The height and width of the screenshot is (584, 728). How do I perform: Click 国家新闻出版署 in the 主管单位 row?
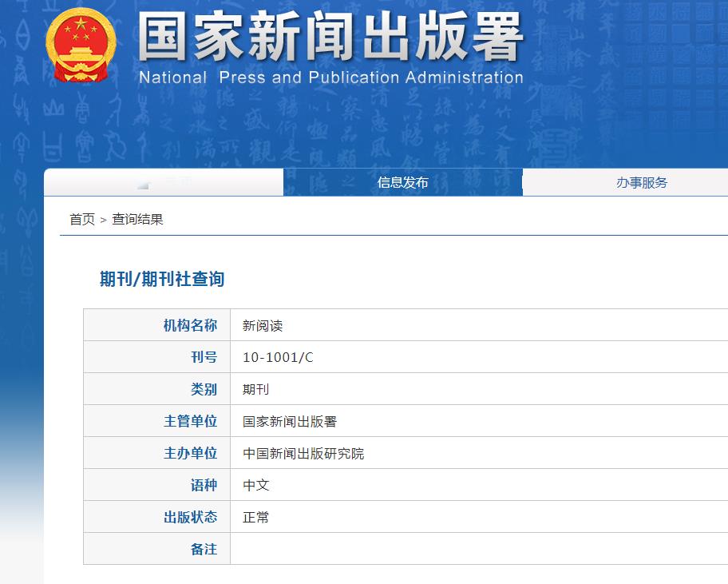point(291,420)
